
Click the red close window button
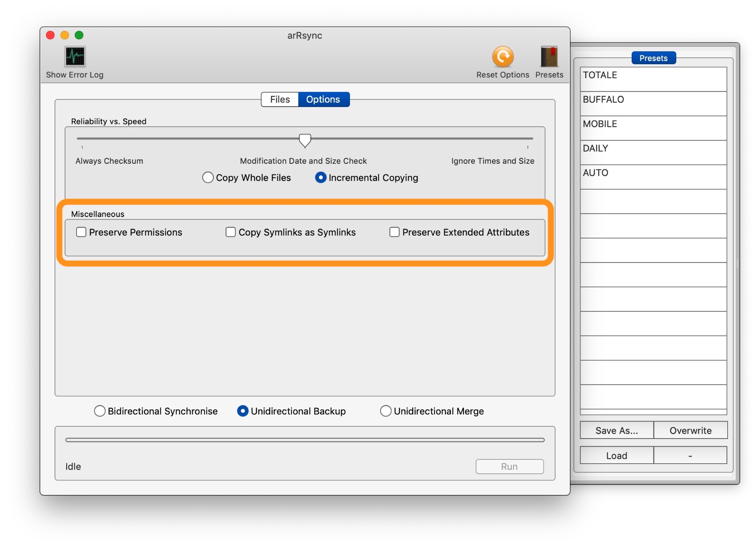point(50,35)
